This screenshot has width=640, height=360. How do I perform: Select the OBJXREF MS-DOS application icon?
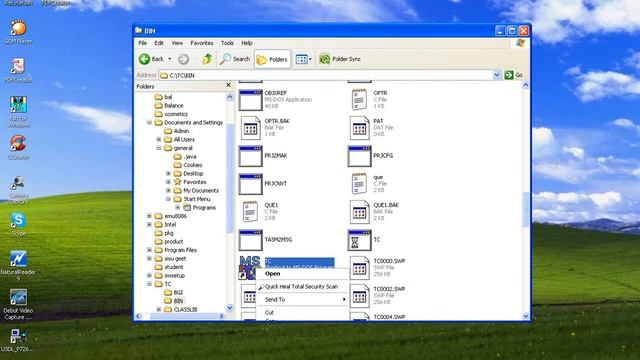tap(250, 100)
